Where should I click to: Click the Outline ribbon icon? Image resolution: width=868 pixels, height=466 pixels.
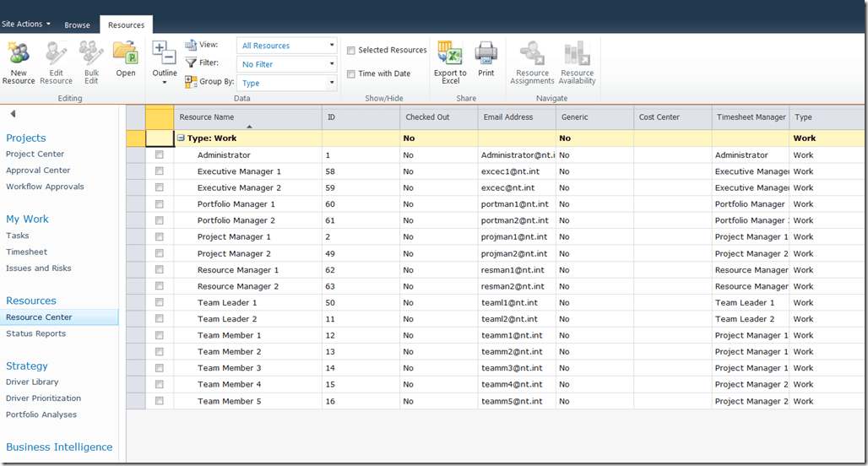pos(165,56)
